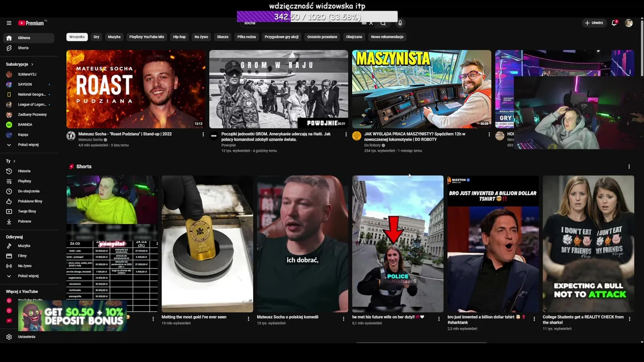Open Kapqu subscription channel
The height and width of the screenshot is (362, 644).
(x=29, y=135)
